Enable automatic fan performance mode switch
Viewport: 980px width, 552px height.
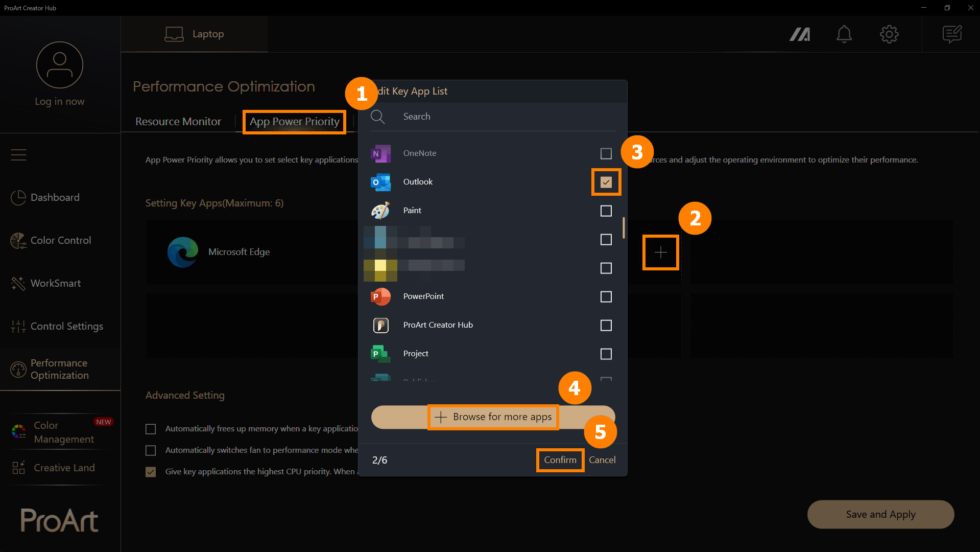click(x=151, y=450)
